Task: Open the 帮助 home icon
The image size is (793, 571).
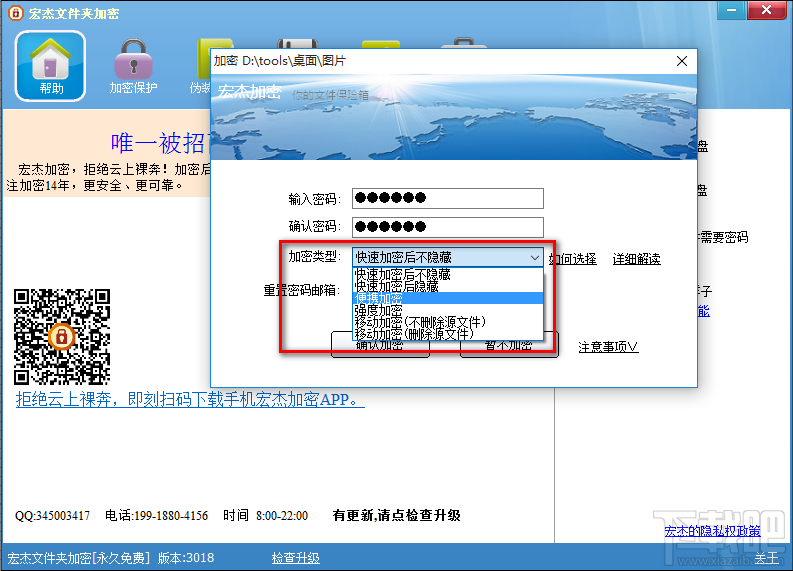Action: pyautogui.click(x=50, y=66)
